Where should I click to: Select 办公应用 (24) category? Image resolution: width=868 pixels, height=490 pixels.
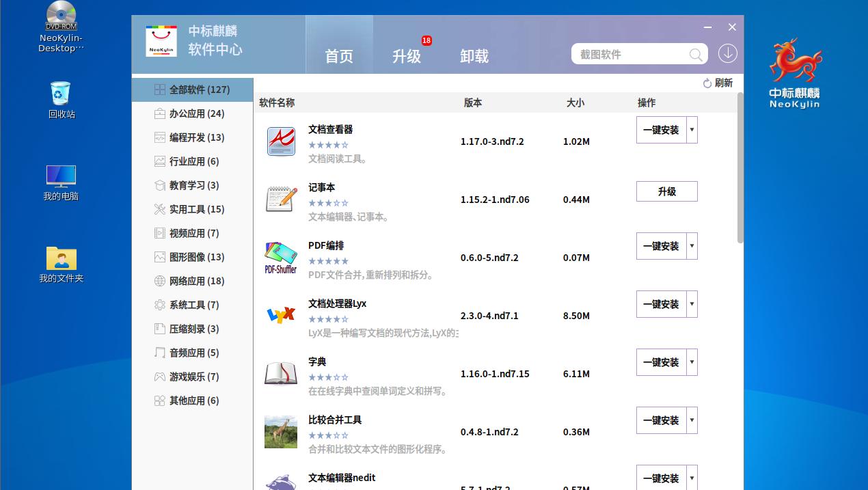click(x=192, y=113)
